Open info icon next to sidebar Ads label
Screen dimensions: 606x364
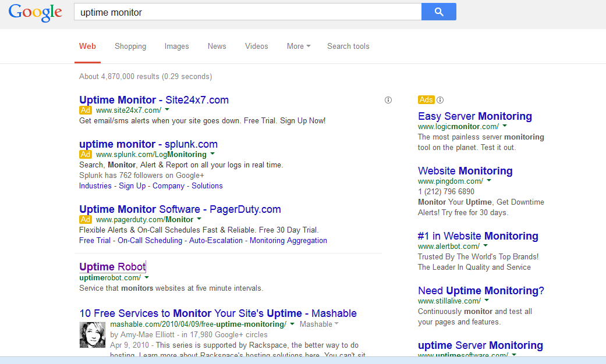click(440, 100)
